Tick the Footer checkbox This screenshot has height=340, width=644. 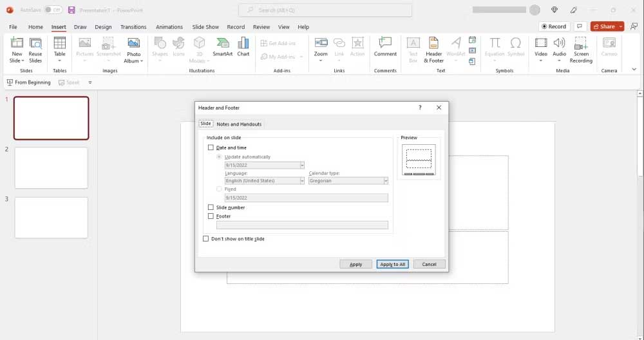coord(211,216)
